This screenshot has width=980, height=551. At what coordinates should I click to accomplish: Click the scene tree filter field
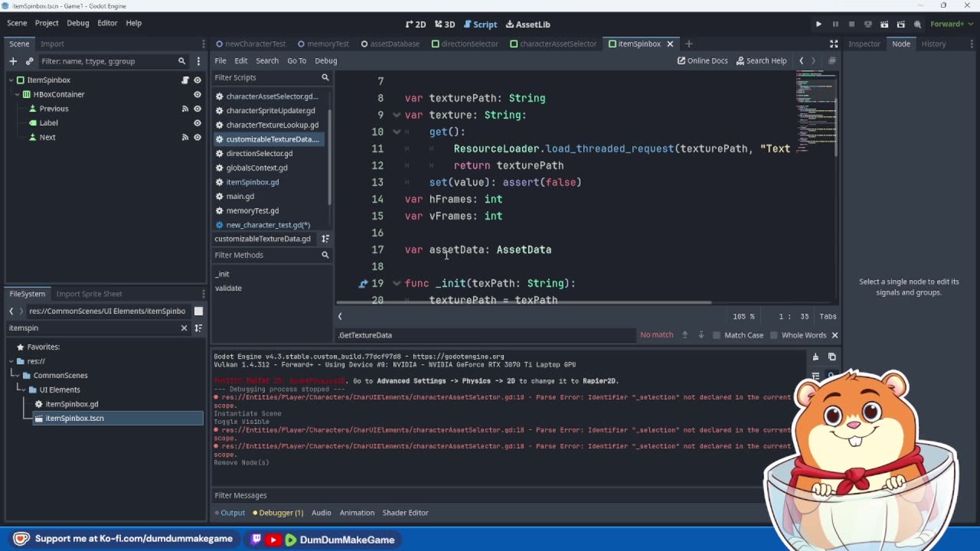113,61
